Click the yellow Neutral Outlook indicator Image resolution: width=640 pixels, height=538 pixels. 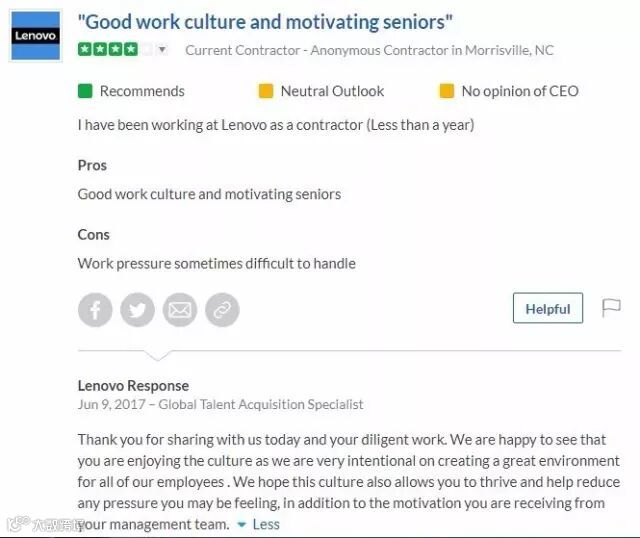pyautogui.click(x=266, y=91)
